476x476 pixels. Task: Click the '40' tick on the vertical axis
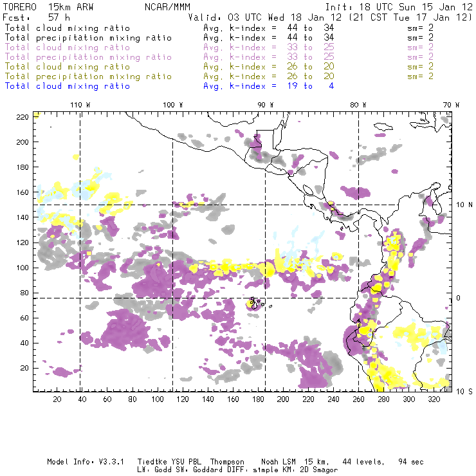click(24, 343)
